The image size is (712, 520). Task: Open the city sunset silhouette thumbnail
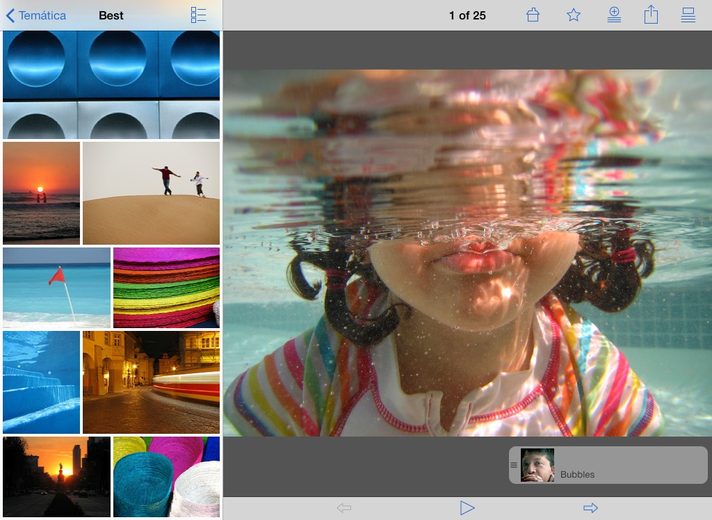[57, 477]
